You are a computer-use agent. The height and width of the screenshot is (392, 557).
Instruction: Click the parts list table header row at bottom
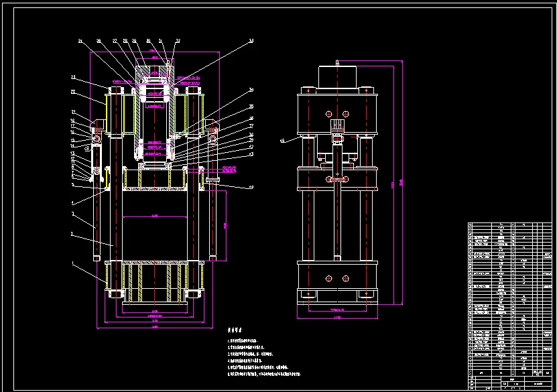[510, 373]
